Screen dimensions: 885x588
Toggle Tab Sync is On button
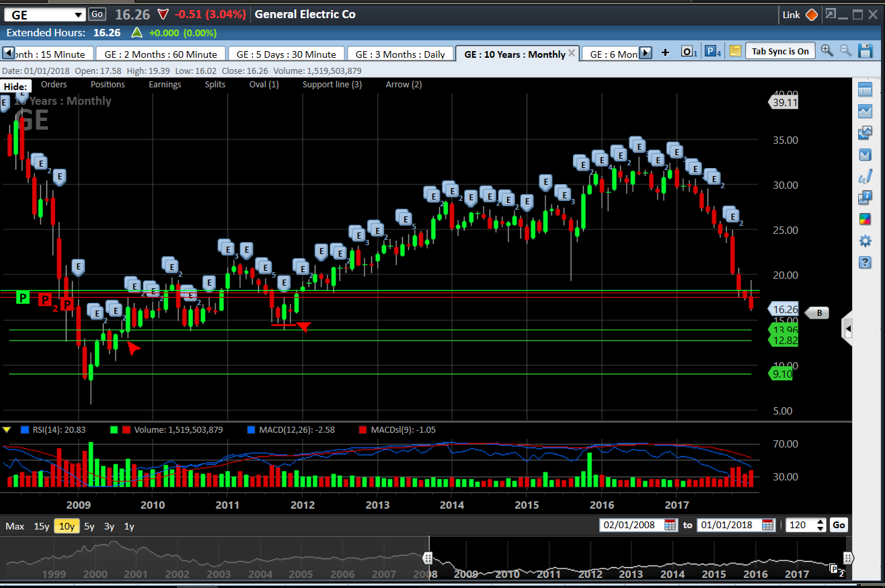point(780,52)
